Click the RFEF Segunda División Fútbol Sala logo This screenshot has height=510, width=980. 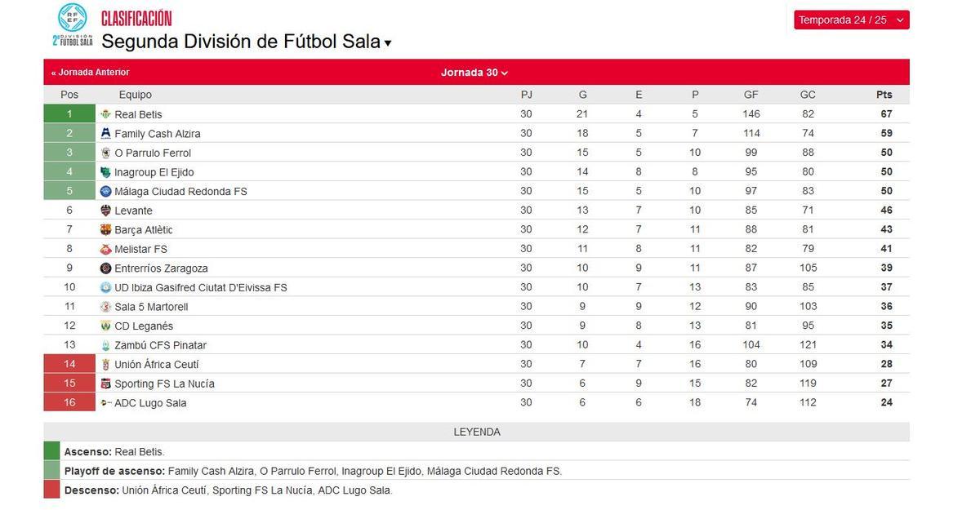click(x=72, y=25)
